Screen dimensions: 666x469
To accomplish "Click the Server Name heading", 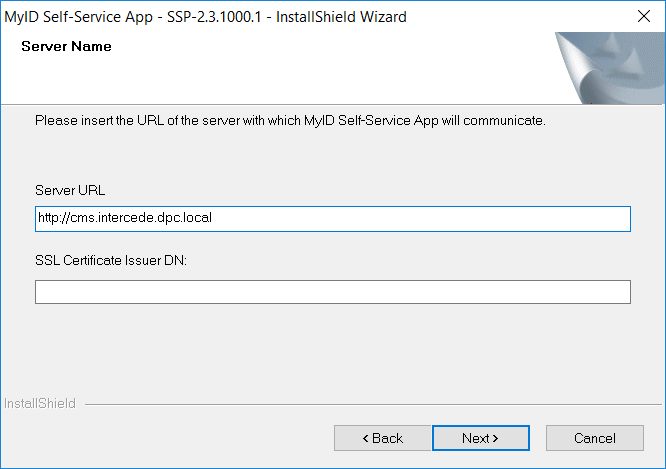I will tap(66, 46).
